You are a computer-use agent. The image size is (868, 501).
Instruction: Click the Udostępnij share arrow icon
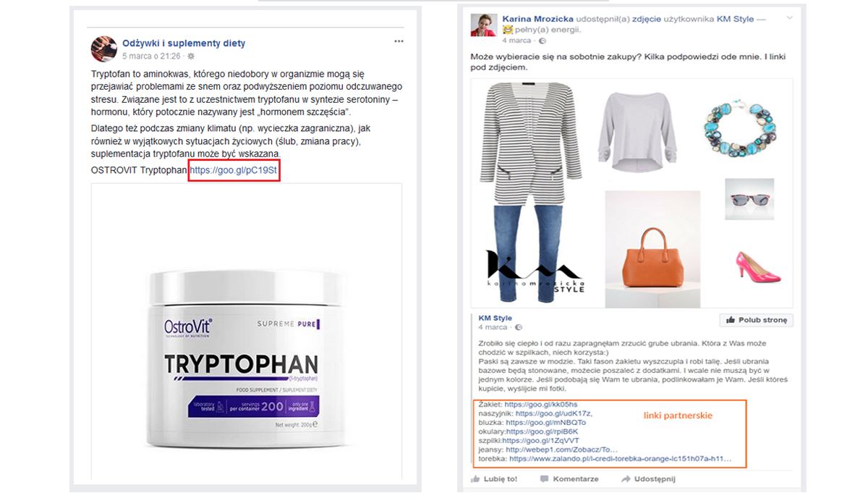pyautogui.click(x=624, y=479)
